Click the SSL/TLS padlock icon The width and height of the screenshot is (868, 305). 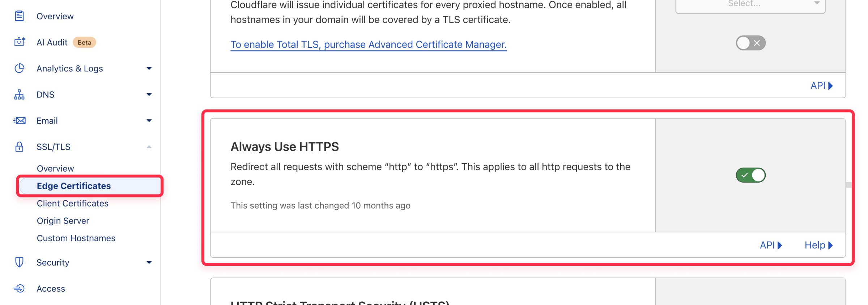point(19,147)
